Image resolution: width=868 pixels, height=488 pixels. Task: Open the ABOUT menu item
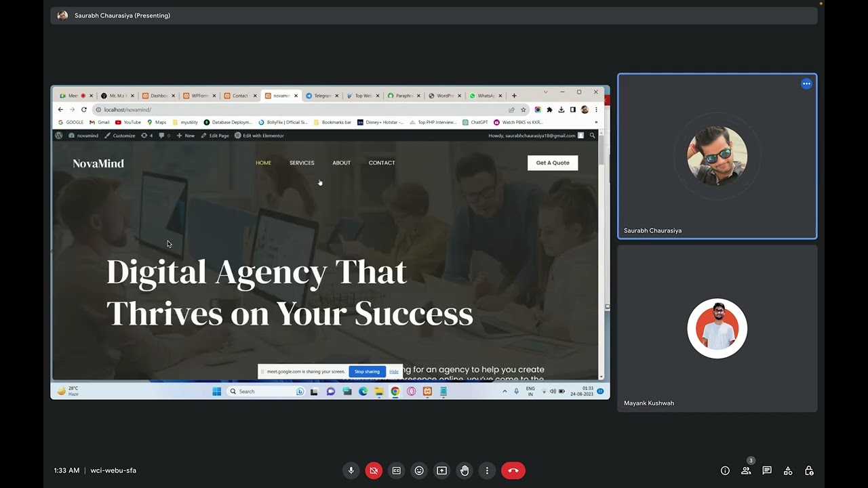coord(341,163)
